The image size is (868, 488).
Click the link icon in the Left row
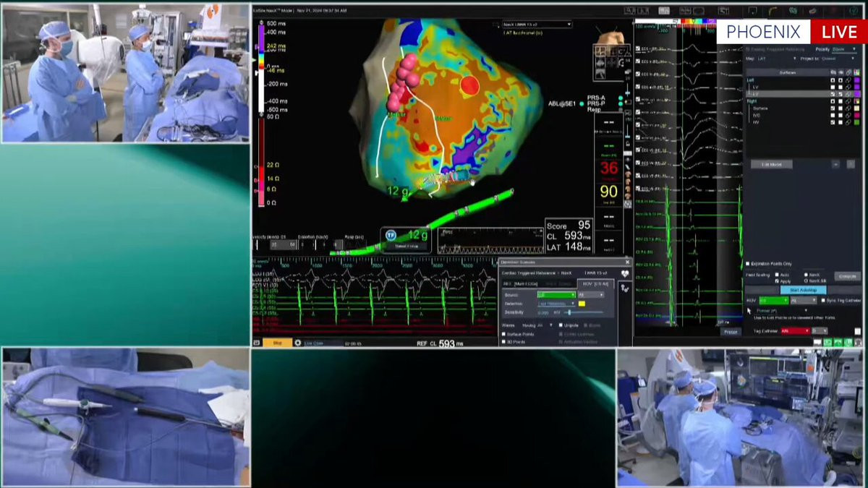[848, 80]
